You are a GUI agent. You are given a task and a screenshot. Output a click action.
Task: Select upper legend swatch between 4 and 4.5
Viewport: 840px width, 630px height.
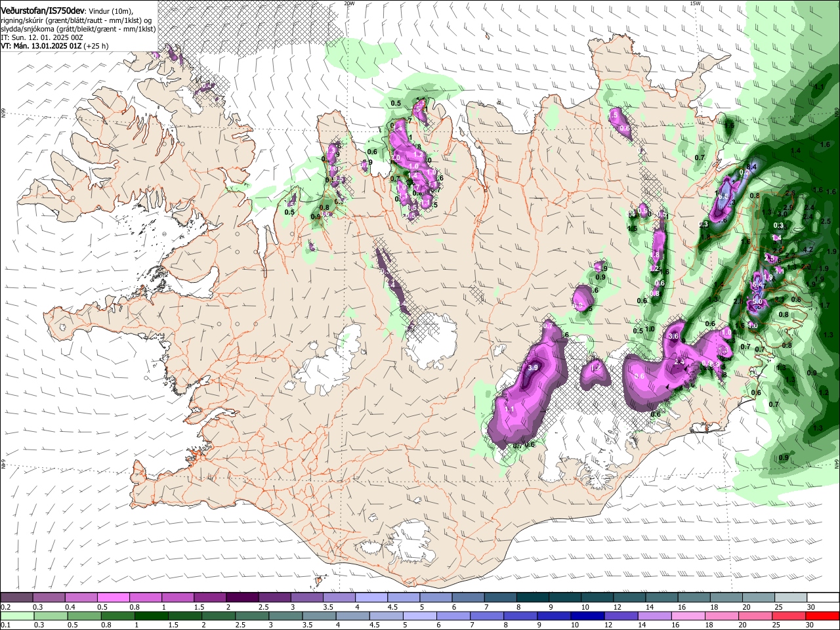[x=370, y=598]
